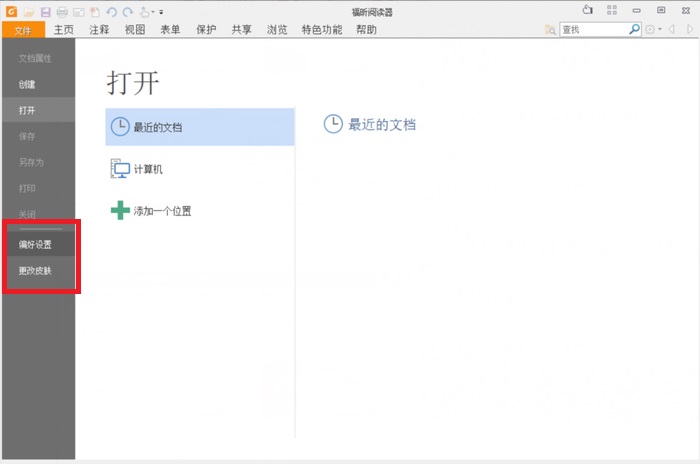
Task: Open the customize quick access toolbar arrow
Action: pyautogui.click(x=161, y=13)
